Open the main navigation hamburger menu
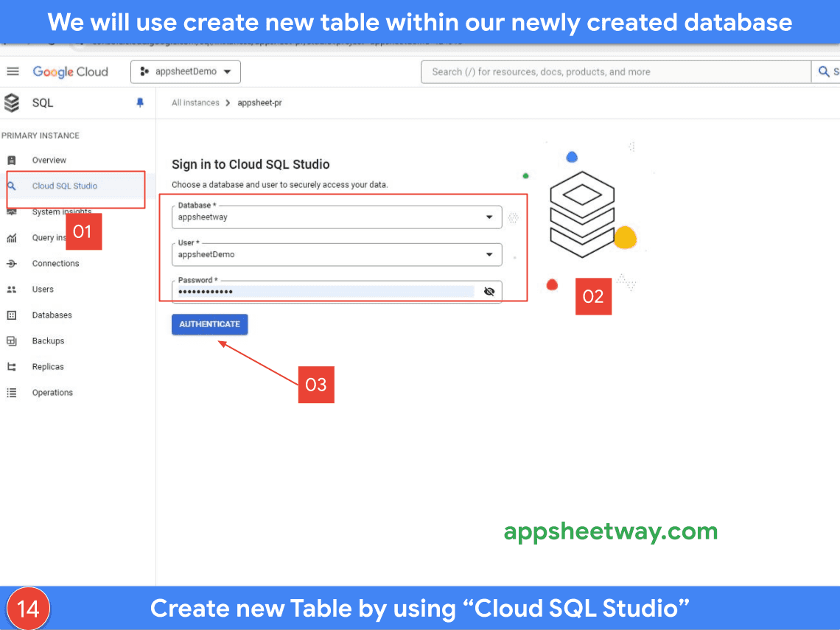This screenshot has height=630, width=840. click(13, 71)
